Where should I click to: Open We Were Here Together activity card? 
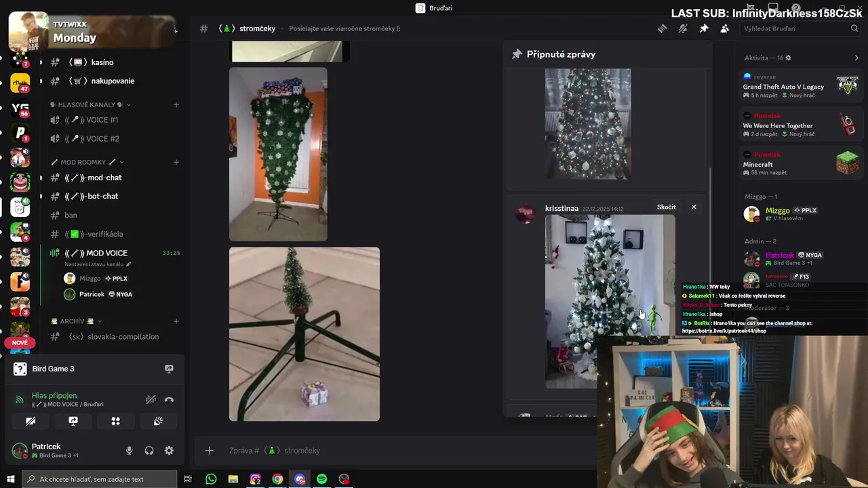tap(801, 125)
